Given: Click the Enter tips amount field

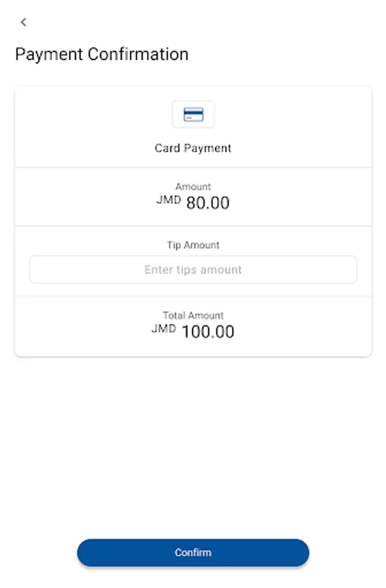Looking at the screenshot, I should click(193, 269).
